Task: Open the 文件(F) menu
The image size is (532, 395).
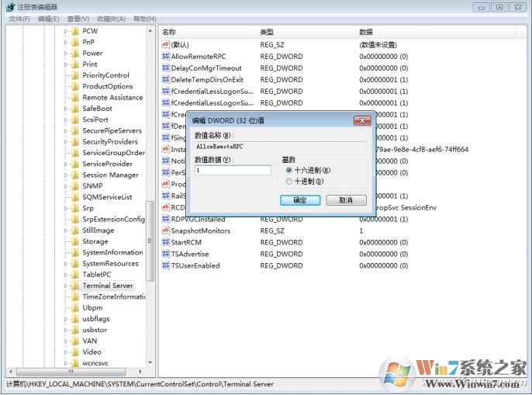Action: 19,19
